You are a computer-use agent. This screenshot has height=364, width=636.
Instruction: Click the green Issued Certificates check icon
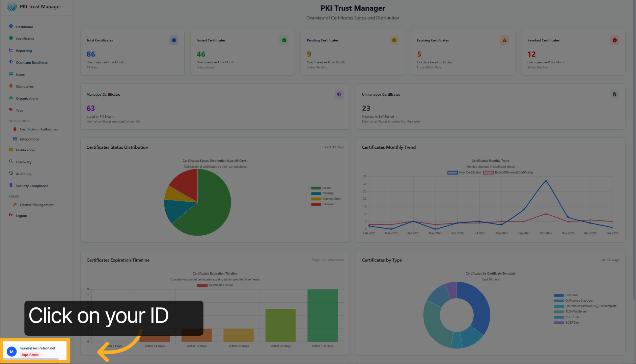click(x=284, y=40)
